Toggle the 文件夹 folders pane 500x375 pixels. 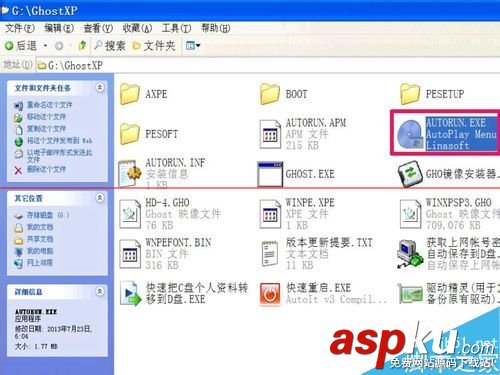[154, 46]
